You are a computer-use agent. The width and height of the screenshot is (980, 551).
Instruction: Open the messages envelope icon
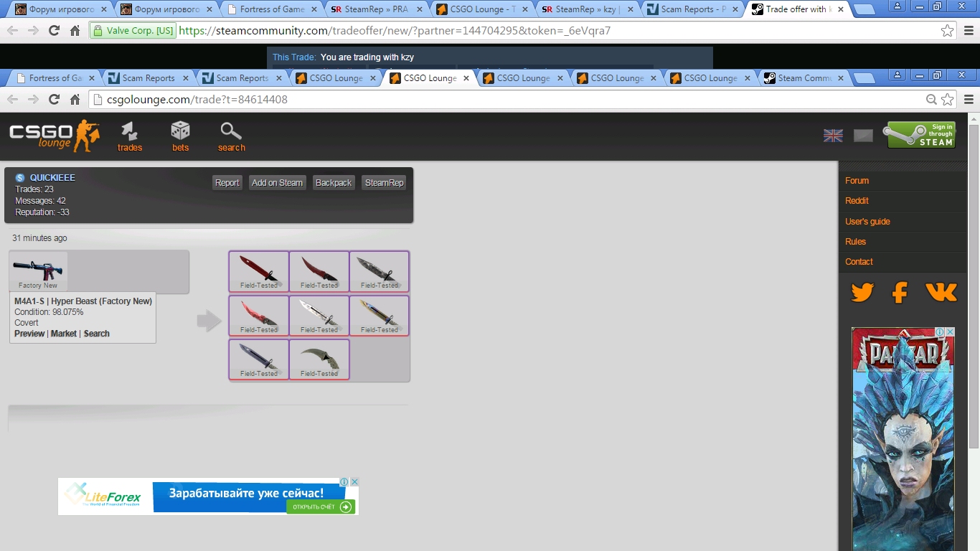click(x=863, y=136)
